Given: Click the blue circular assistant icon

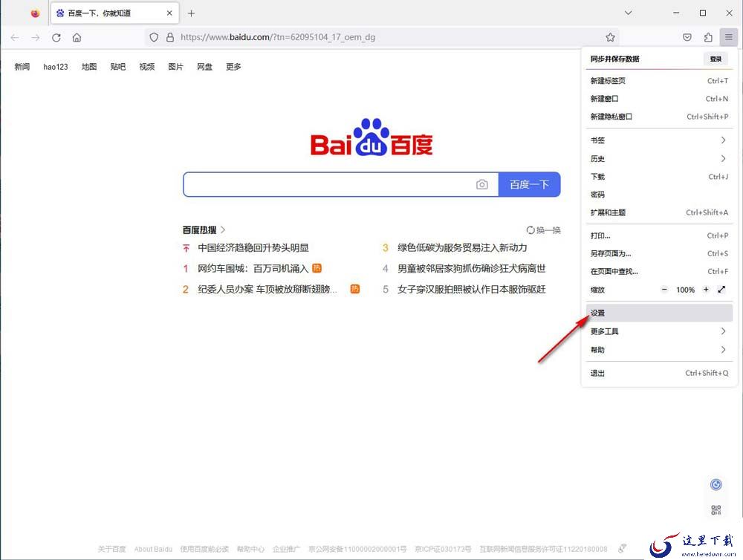Looking at the screenshot, I should coord(716,485).
